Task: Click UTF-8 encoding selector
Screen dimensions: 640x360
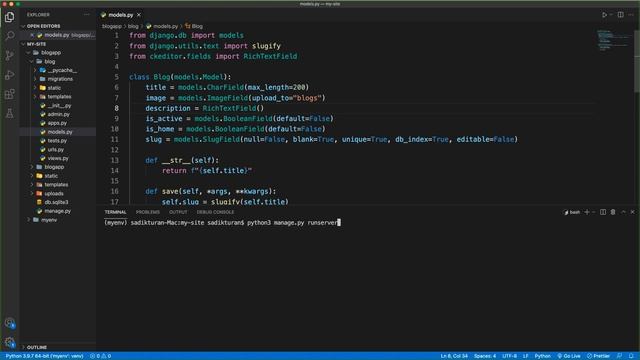Action: click(x=509, y=356)
